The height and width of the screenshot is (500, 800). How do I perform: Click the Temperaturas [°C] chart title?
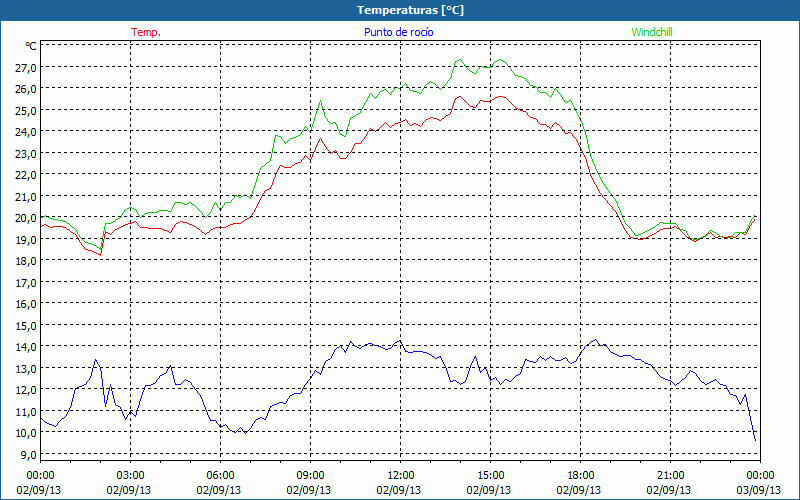click(410, 10)
